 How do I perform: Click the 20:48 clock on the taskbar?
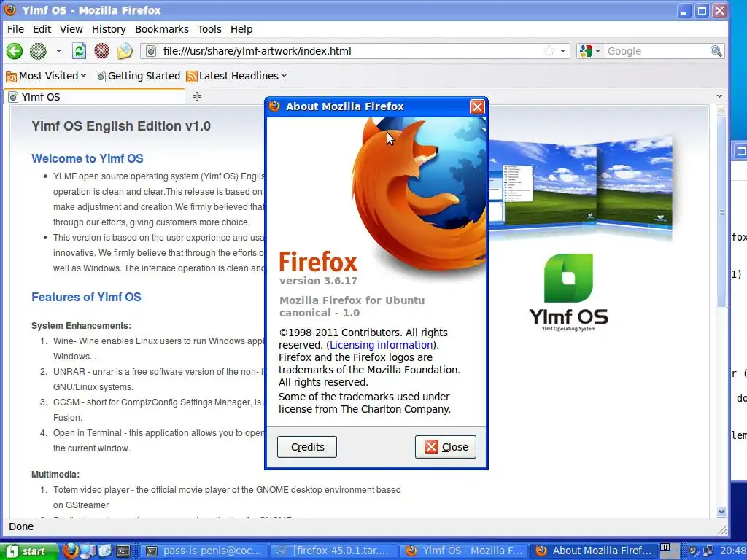732,551
